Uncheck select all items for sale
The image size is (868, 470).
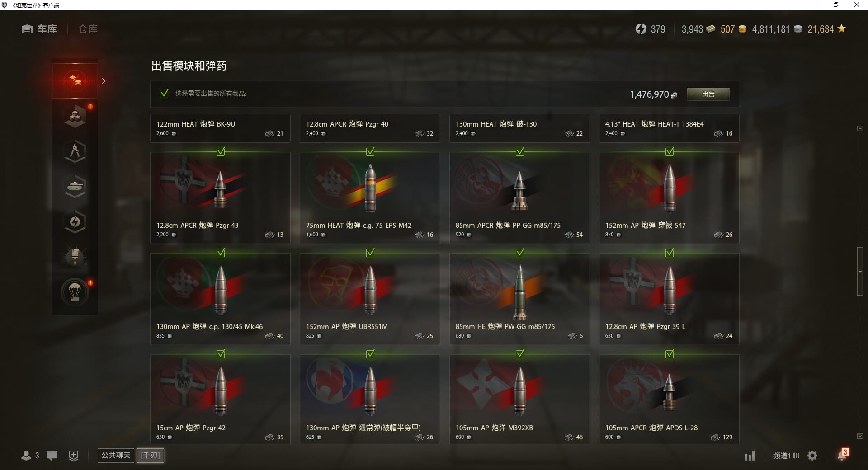coord(164,94)
